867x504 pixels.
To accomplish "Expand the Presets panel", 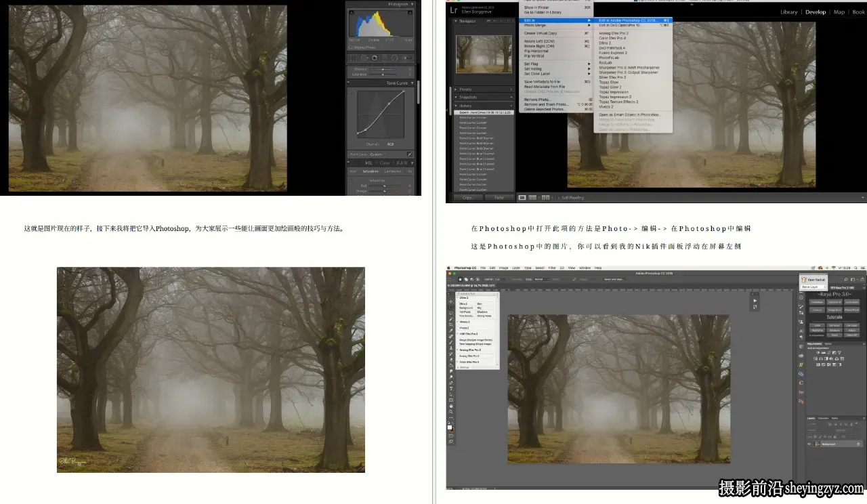I will pyautogui.click(x=456, y=89).
